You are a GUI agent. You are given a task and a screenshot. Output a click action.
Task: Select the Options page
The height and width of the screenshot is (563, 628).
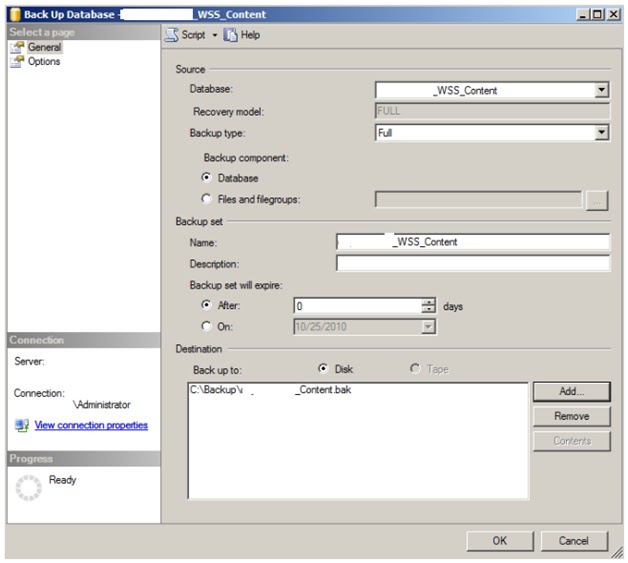[44, 62]
